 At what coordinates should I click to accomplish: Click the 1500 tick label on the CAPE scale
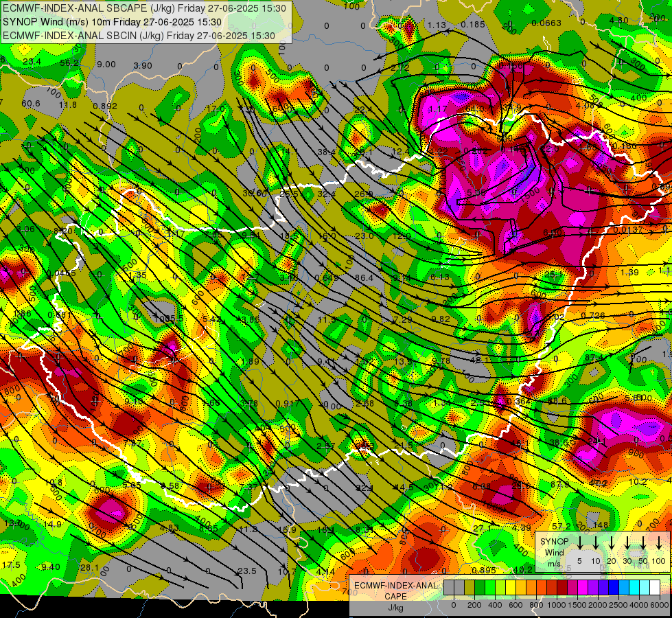(x=577, y=605)
